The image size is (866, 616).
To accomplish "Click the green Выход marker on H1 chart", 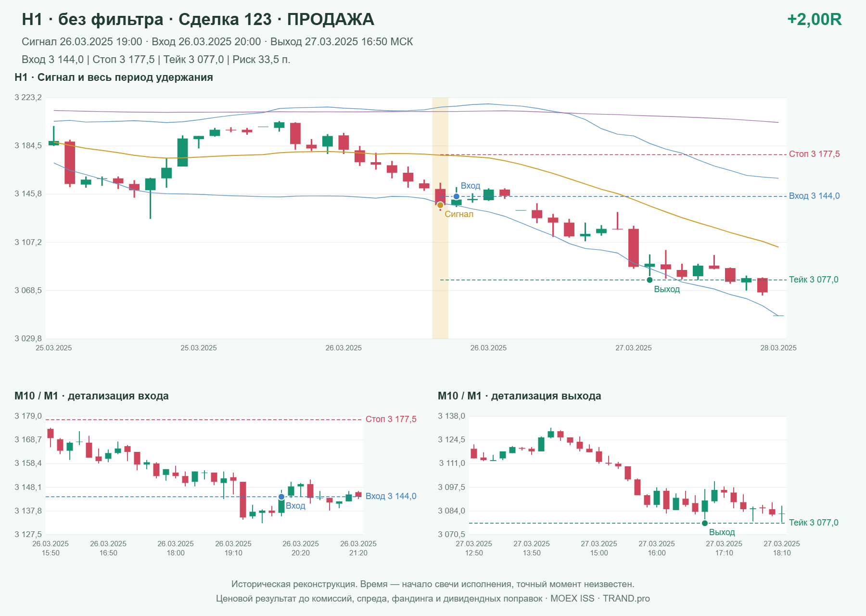I will [x=649, y=280].
